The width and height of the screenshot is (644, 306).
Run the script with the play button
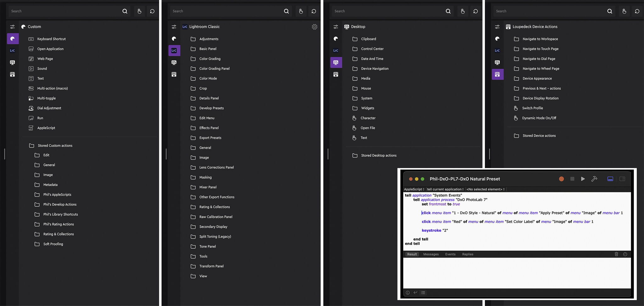pyautogui.click(x=583, y=179)
